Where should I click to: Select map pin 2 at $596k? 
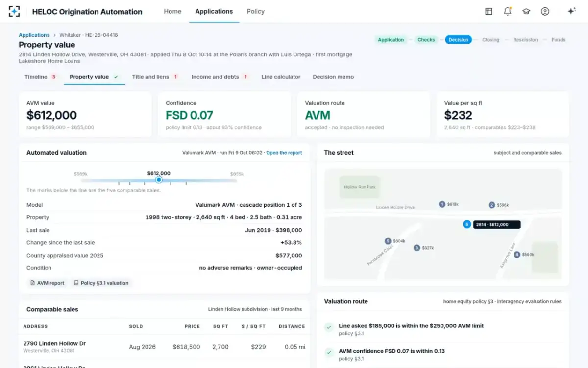click(x=491, y=205)
